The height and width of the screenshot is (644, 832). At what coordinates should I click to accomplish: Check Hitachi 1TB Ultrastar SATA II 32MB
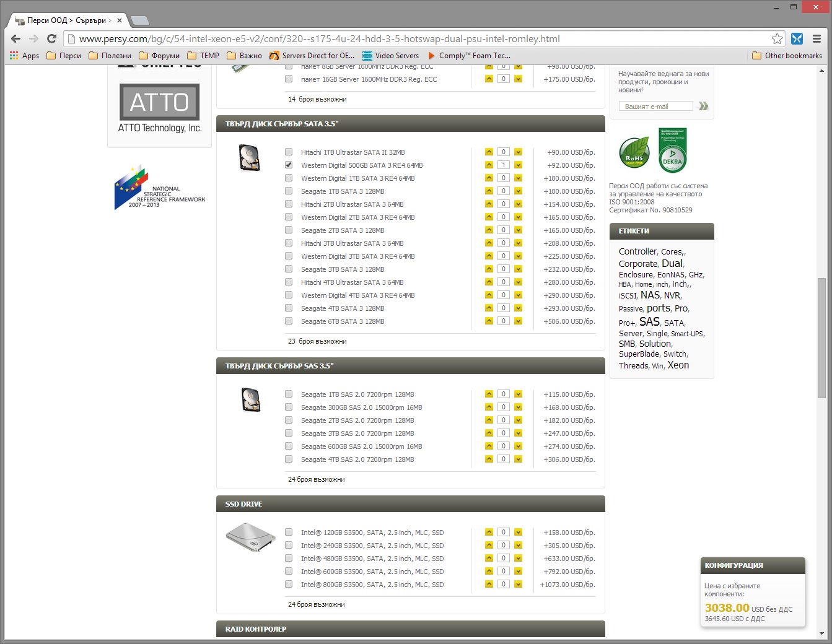pos(289,152)
